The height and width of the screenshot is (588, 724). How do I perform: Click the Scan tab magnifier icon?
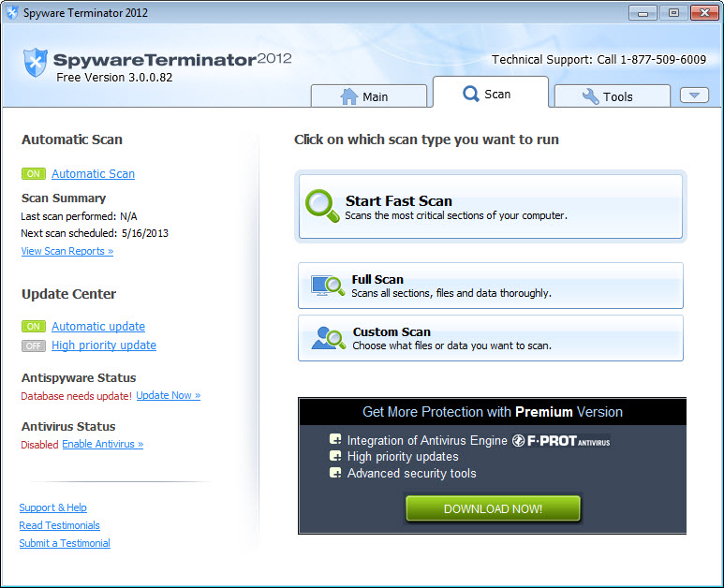(470, 94)
